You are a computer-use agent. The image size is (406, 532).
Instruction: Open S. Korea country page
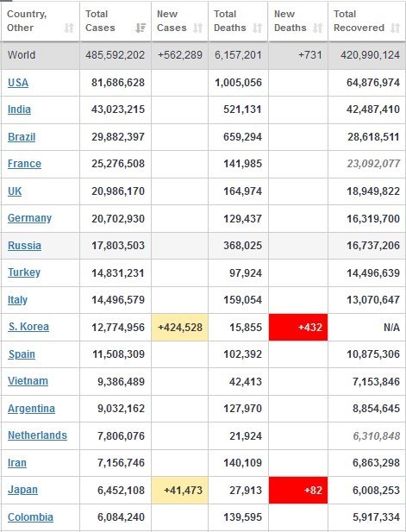(28, 327)
